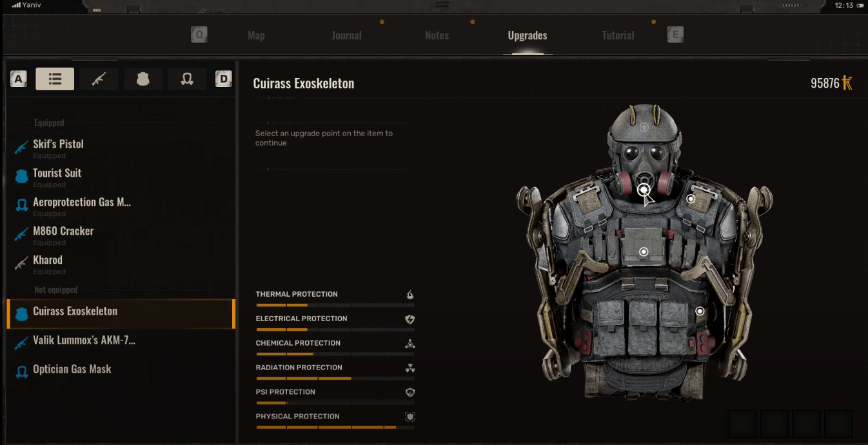Click the Thermal Protection flame icon
This screenshot has height=445, width=868.
click(x=410, y=293)
